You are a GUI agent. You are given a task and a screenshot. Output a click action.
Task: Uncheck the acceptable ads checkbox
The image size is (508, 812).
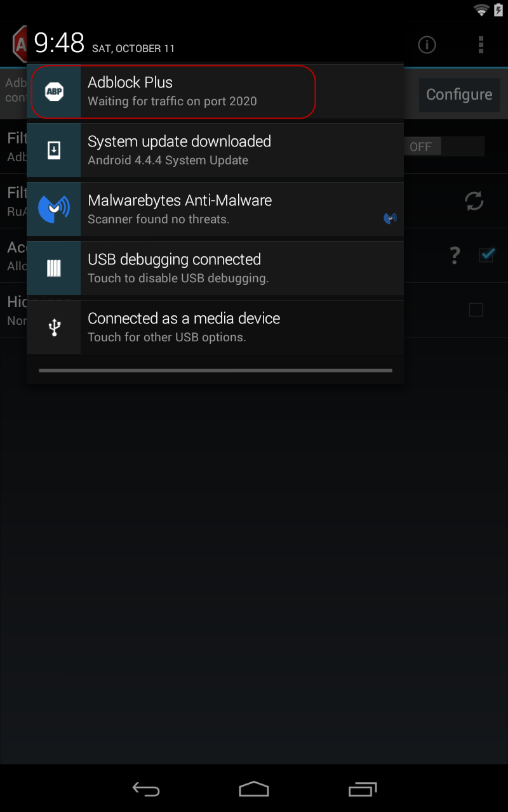487,255
